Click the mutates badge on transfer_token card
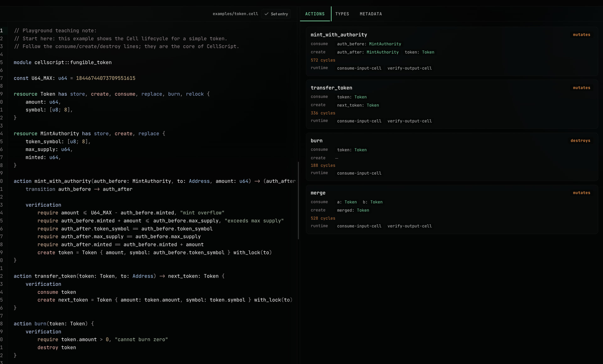This screenshot has height=364, width=603. tap(581, 88)
